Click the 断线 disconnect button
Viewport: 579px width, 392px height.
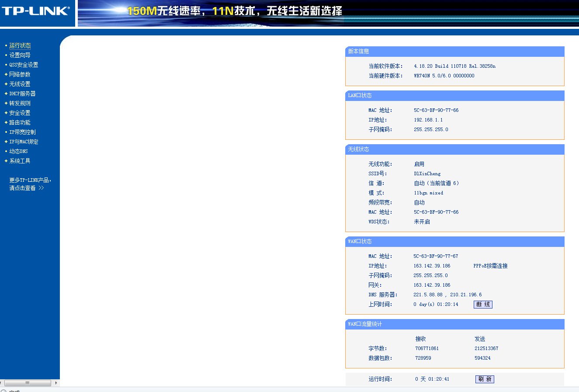pos(483,304)
